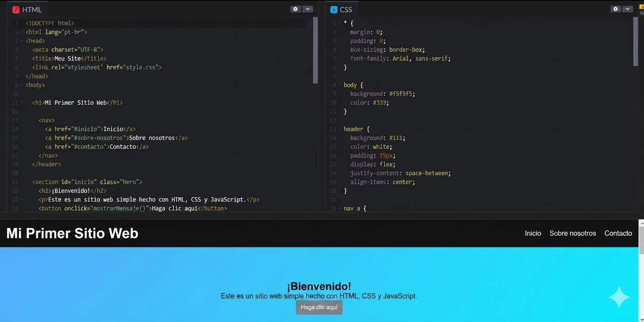
Task: Click the CSS editor vertical scrollbar
Action: point(636,42)
